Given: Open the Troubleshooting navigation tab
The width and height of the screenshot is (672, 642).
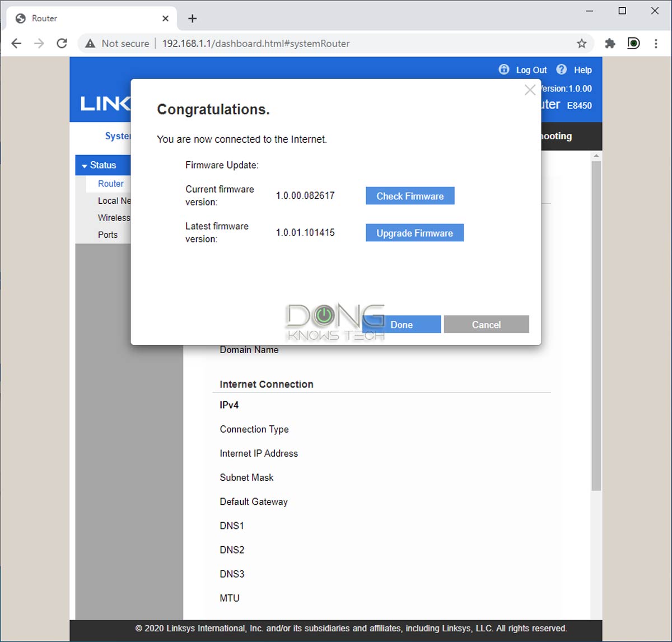Looking at the screenshot, I should [556, 136].
